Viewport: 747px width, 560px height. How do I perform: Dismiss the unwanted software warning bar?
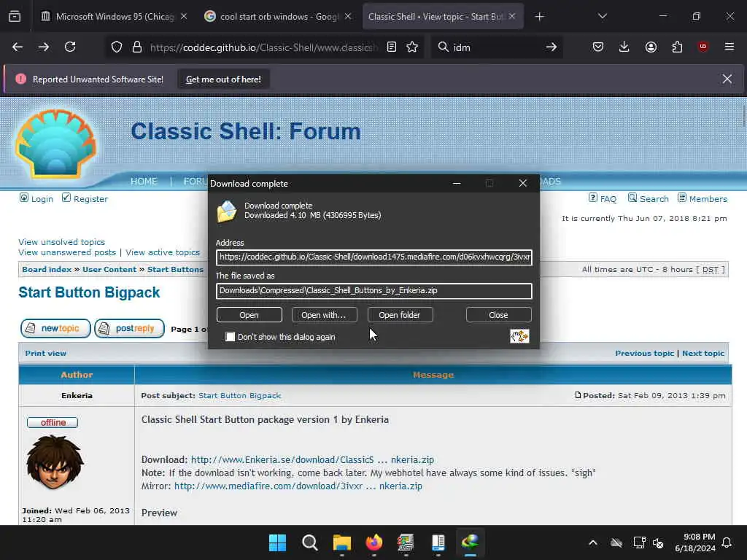(x=727, y=79)
